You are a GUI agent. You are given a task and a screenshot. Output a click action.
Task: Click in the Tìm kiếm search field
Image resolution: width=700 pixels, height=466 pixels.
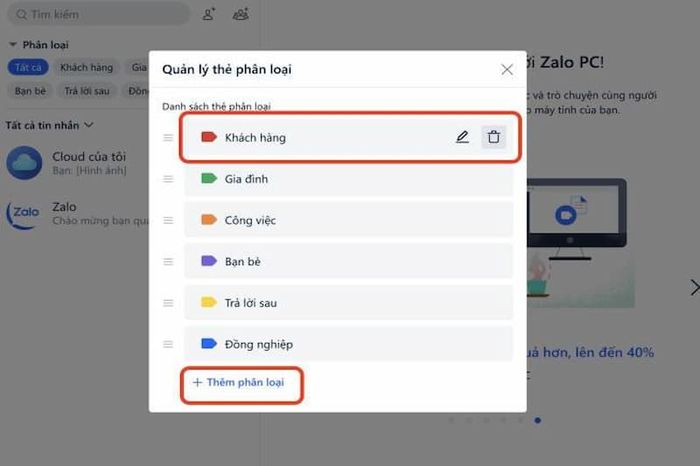pos(99,14)
